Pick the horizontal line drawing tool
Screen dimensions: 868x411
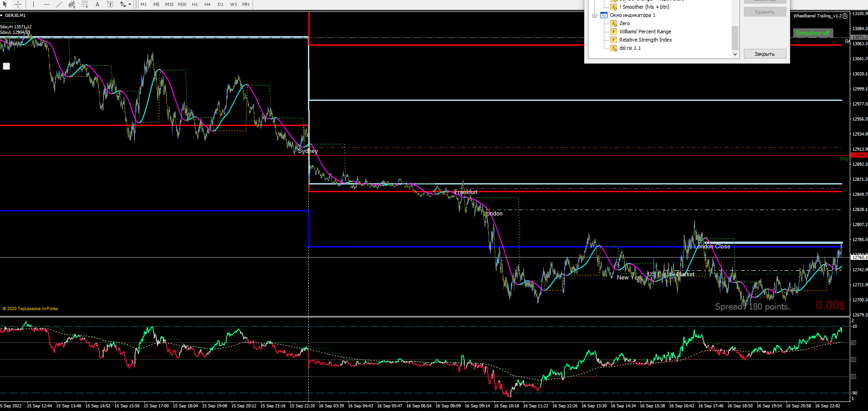pos(47,4)
